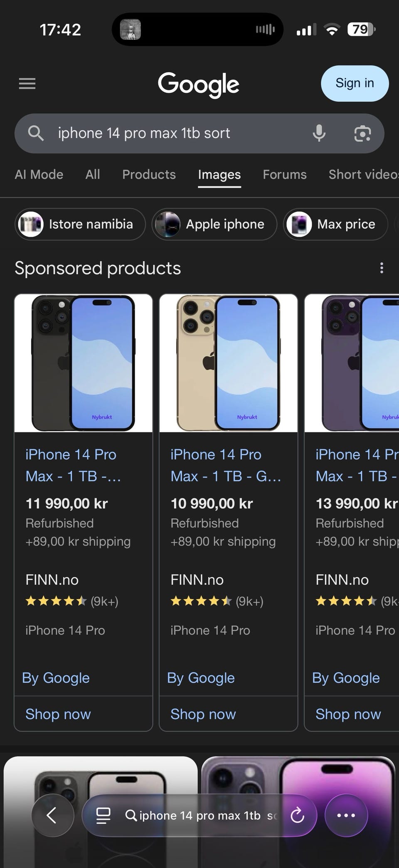Open sponsored products options menu
The height and width of the screenshot is (868, 399).
tap(382, 268)
